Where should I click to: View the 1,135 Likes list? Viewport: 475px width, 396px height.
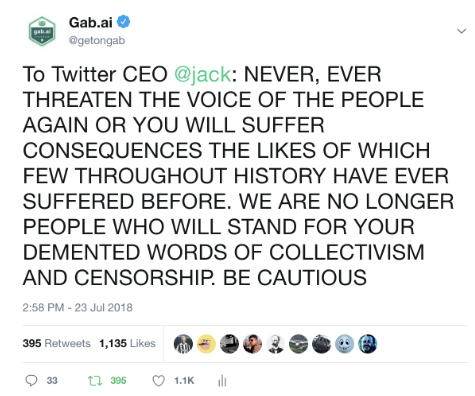pyautogui.click(x=127, y=343)
